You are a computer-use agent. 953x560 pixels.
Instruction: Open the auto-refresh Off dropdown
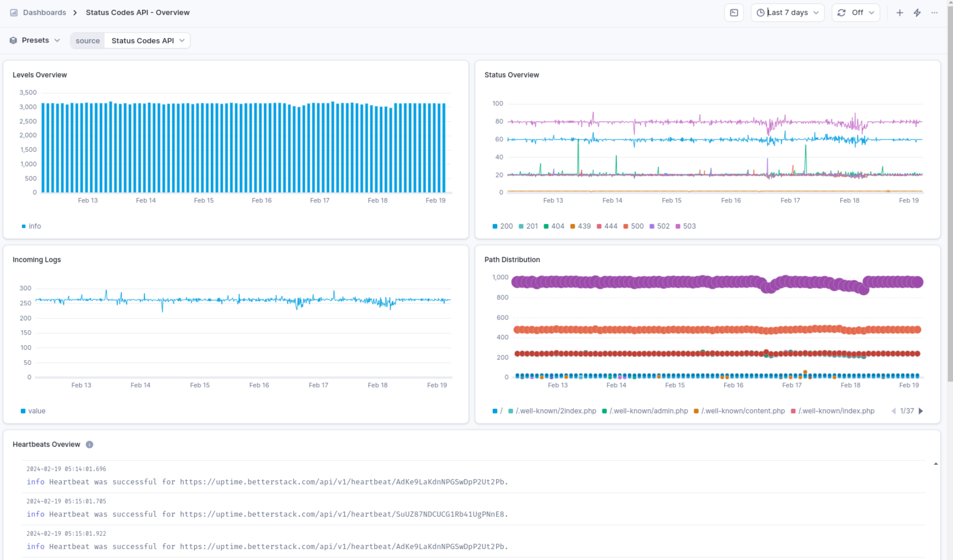click(x=856, y=13)
